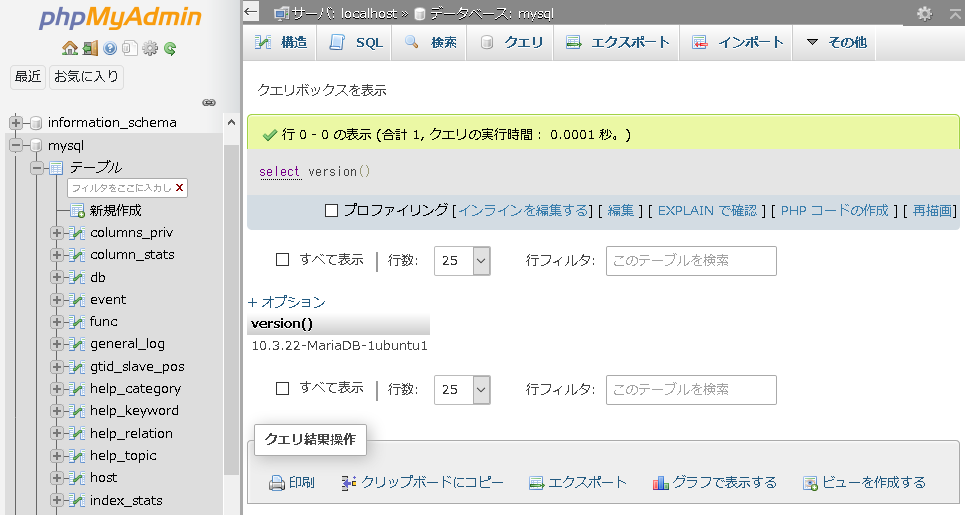Collapse the テーブル tree node
The width and height of the screenshot is (965, 515).
[x=37, y=167]
